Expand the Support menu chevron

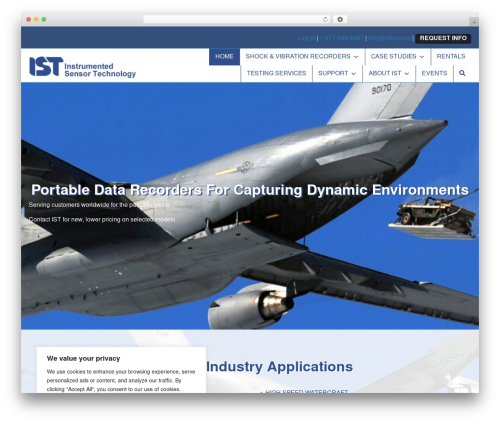(x=354, y=73)
